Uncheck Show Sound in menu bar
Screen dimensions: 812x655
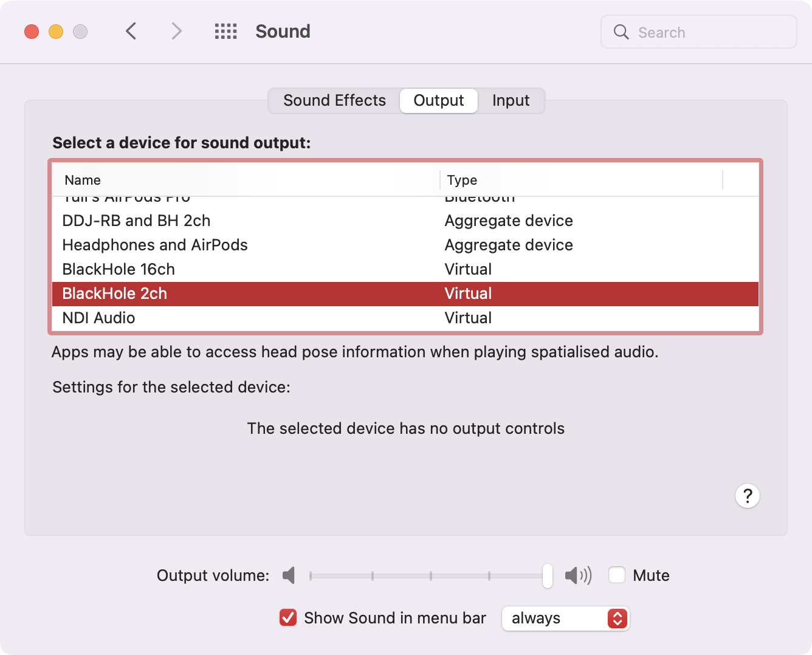(288, 618)
